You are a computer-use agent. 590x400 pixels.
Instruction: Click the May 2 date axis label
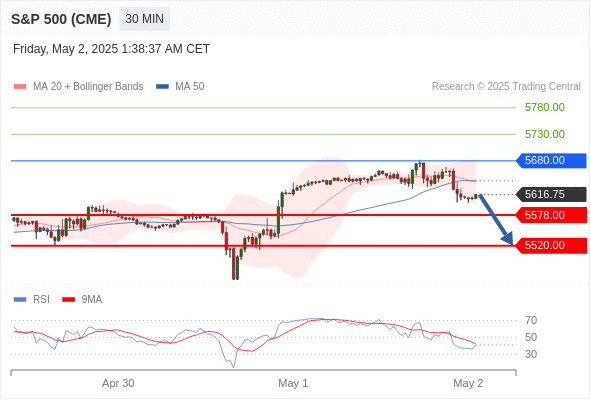[x=468, y=383]
